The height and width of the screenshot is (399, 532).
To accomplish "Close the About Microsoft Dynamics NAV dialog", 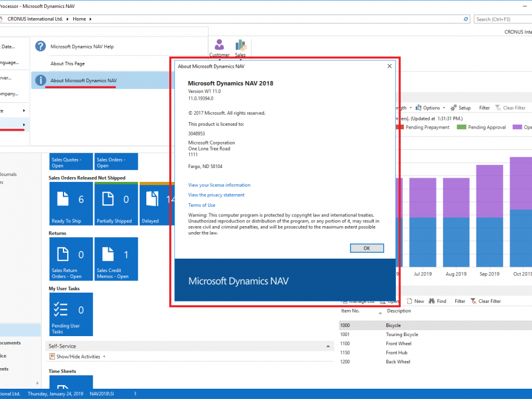I will (389, 66).
